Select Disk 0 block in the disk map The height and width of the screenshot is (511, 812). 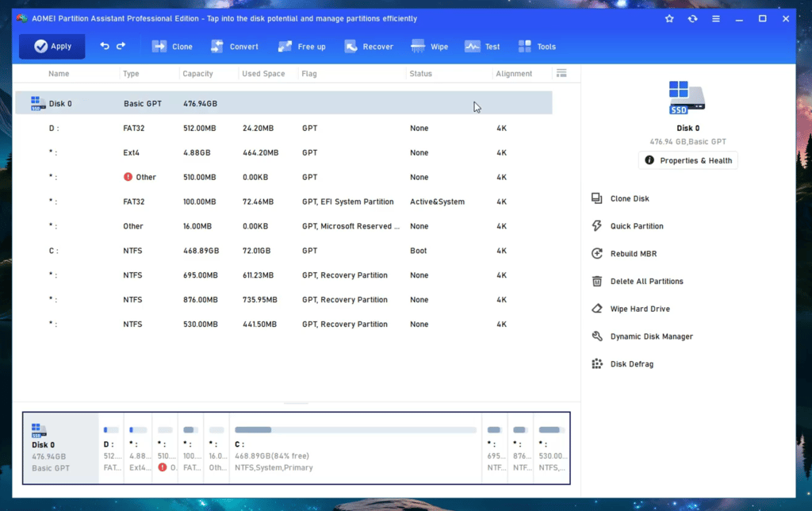(x=60, y=448)
